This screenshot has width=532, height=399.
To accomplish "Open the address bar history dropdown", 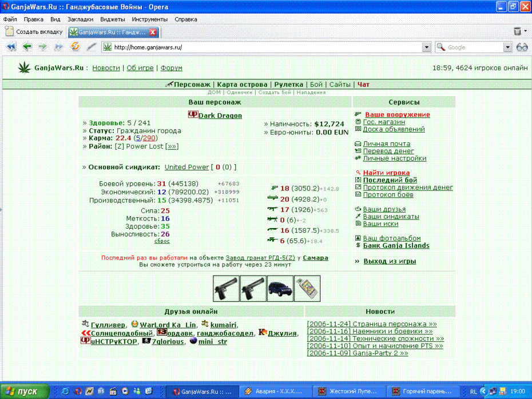I will [x=427, y=47].
